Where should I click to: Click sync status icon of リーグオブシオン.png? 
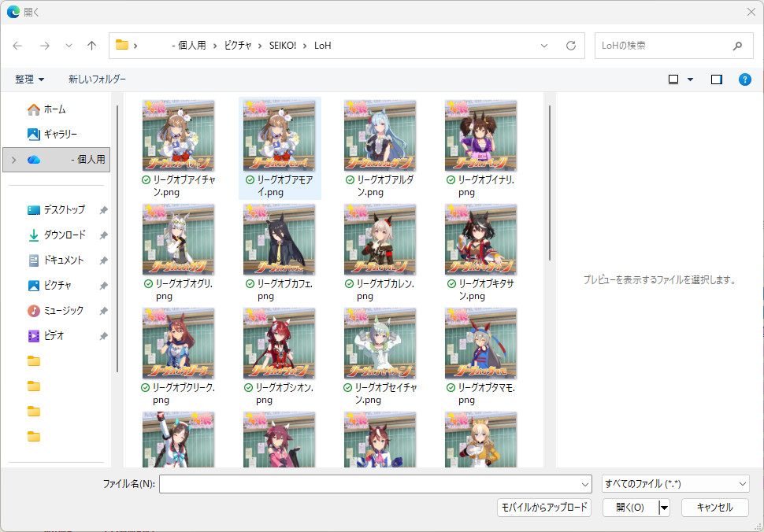[248, 388]
